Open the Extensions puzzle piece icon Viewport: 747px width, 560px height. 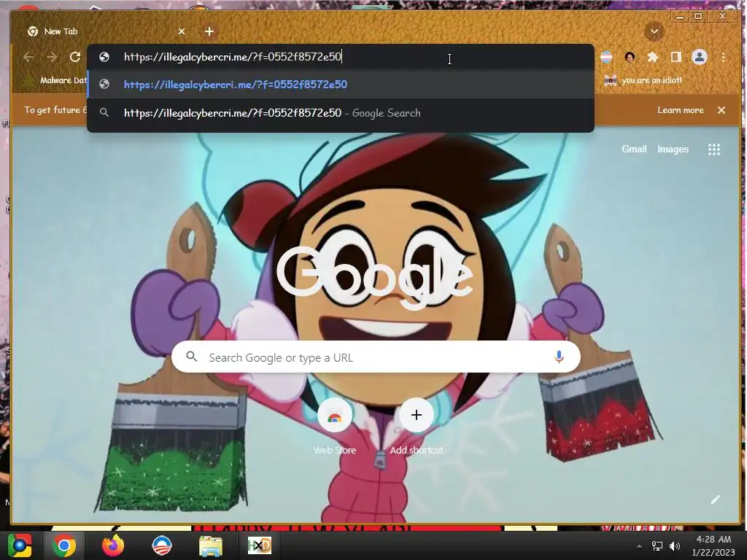[x=653, y=57]
